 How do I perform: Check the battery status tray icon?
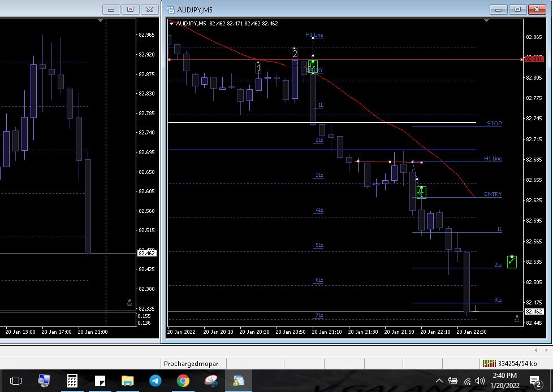452,381
